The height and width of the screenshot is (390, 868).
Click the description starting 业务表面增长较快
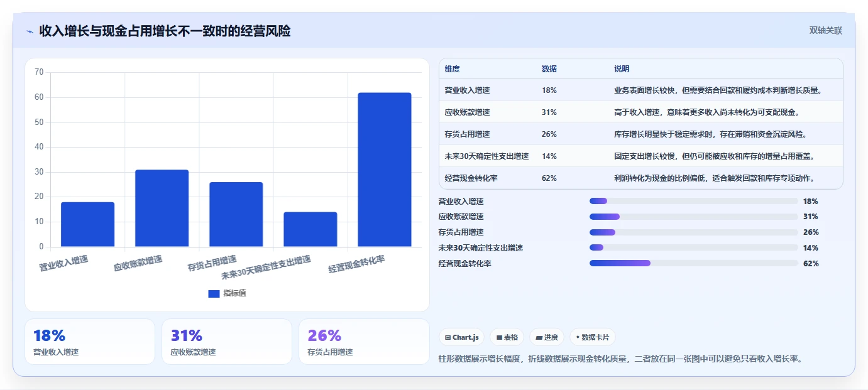click(x=718, y=90)
